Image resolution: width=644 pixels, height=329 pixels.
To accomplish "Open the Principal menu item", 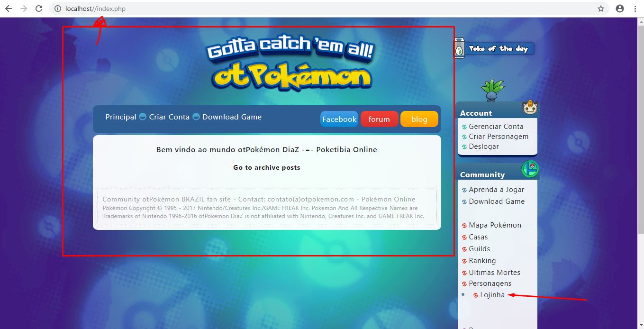I will click(x=121, y=117).
